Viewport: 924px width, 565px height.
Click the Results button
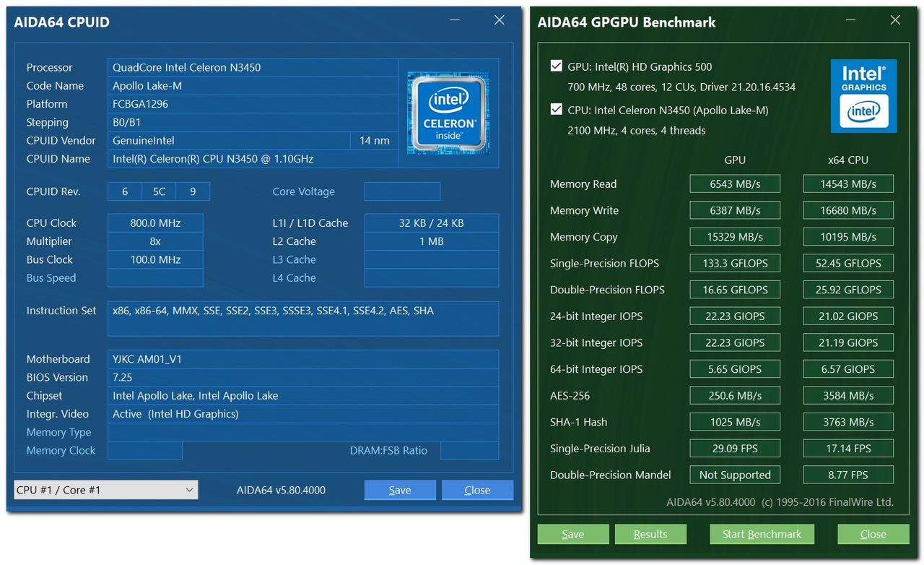(x=650, y=535)
